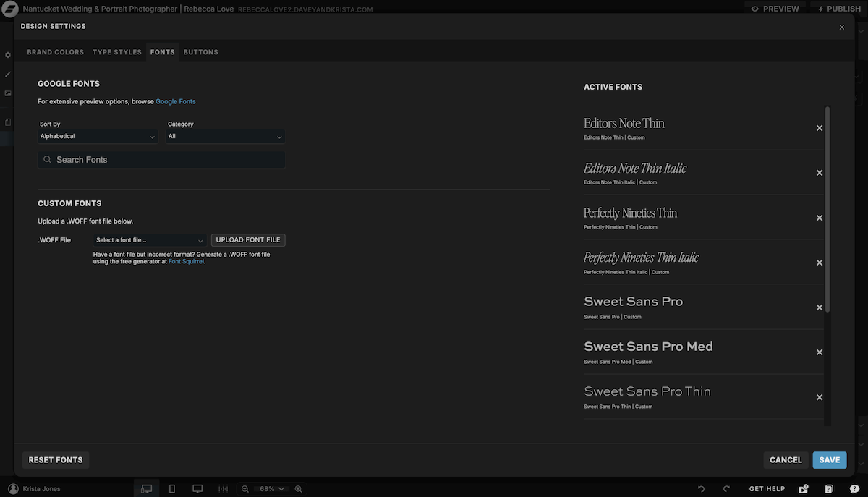Open the design brush icon in sidebar
Screen dimensions: 868x497
coord(8,74)
